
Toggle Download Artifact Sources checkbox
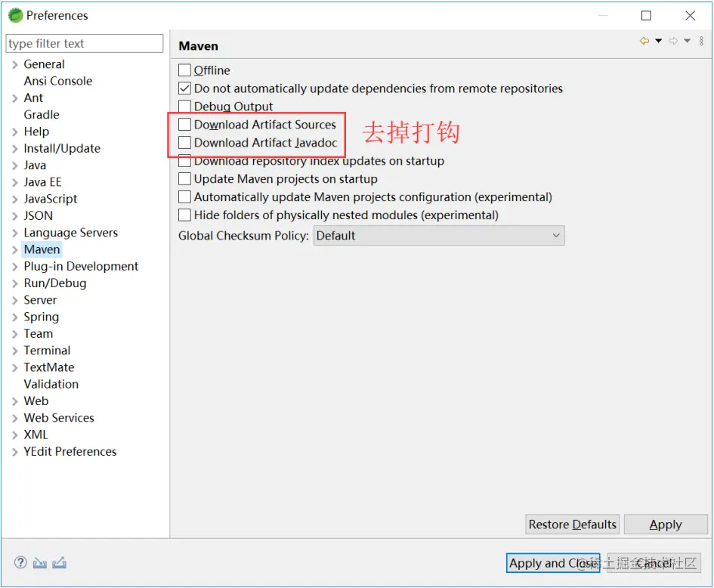pos(184,125)
